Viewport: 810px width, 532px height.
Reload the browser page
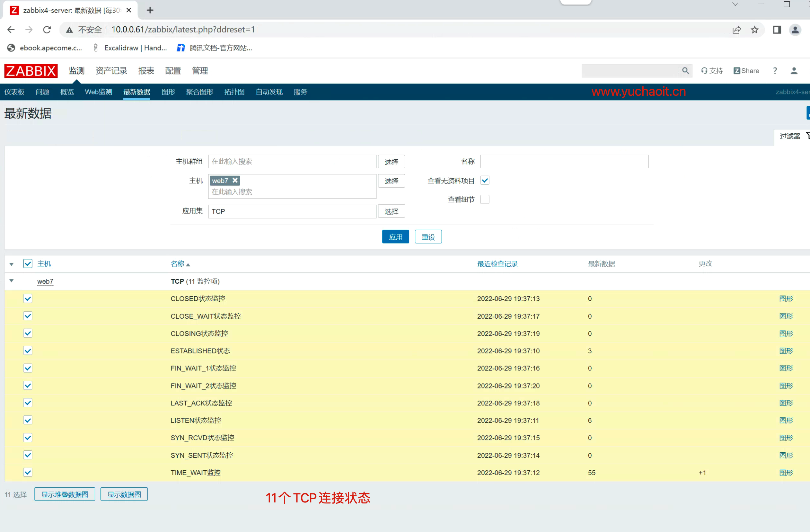click(47, 30)
